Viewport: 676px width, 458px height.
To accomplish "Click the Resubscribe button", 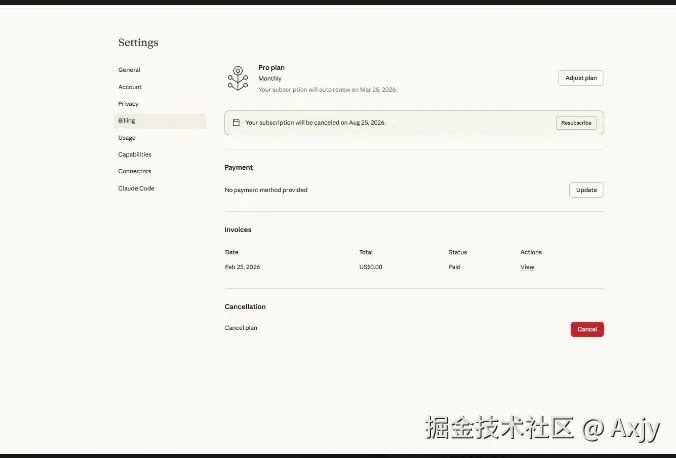I will coord(576,123).
